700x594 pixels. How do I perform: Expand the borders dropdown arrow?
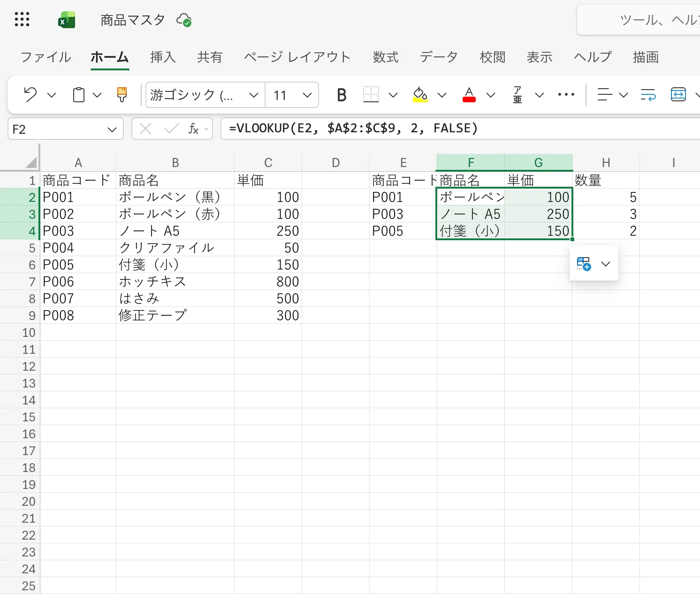tap(393, 95)
